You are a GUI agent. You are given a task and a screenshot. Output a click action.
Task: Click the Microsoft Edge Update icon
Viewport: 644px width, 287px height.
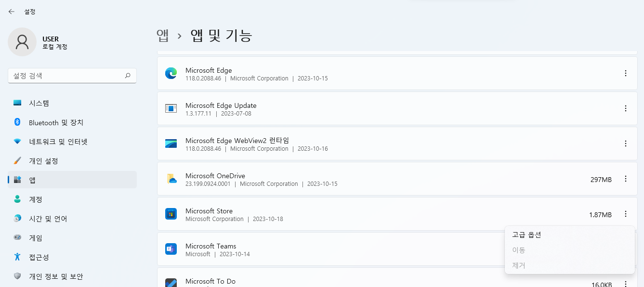[171, 108]
